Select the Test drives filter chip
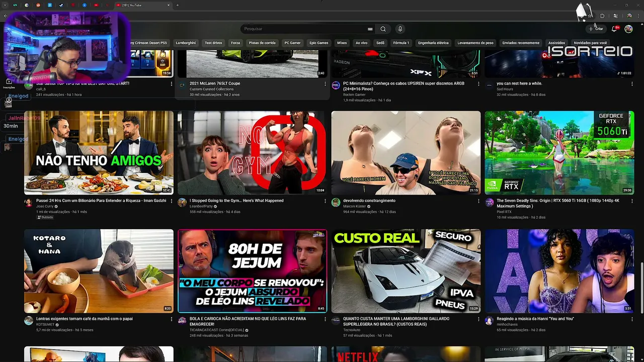The height and width of the screenshot is (362, 644). (x=213, y=43)
